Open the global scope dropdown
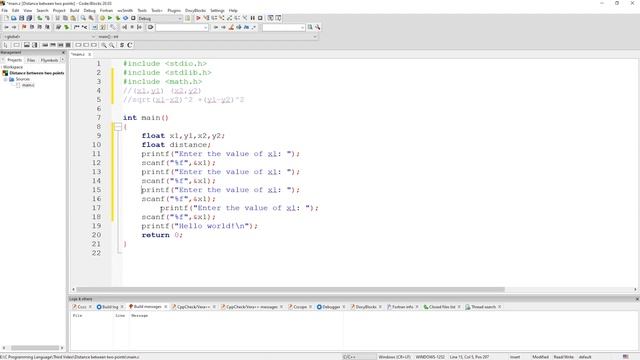640x360 pixels. [48, 36]
